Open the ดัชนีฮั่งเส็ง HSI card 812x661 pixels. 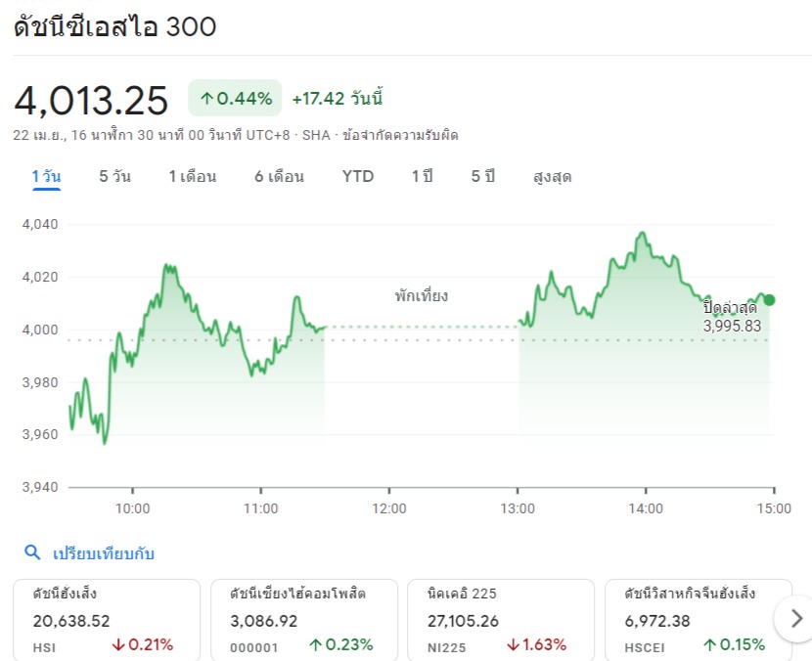coord(106,618)
